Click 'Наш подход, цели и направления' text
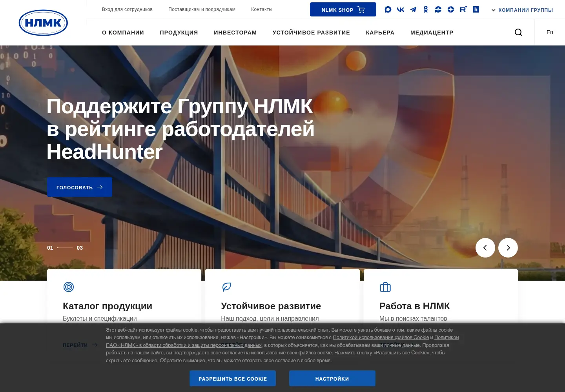This screenshot has height=392, width=565. click(270, 318)
